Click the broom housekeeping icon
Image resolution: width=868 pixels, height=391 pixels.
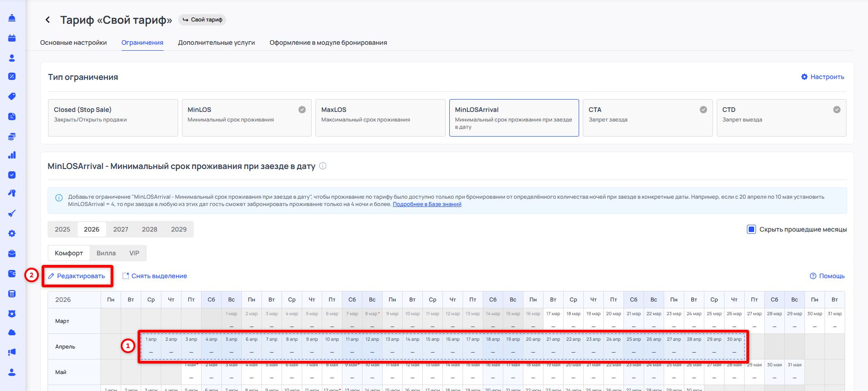12,213
